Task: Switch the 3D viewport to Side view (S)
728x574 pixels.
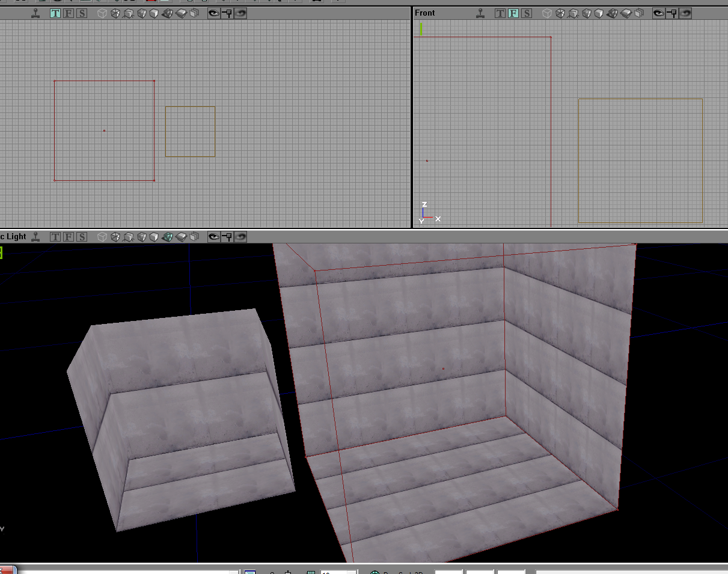Action: pyautogui.click(x=82, y=237)
